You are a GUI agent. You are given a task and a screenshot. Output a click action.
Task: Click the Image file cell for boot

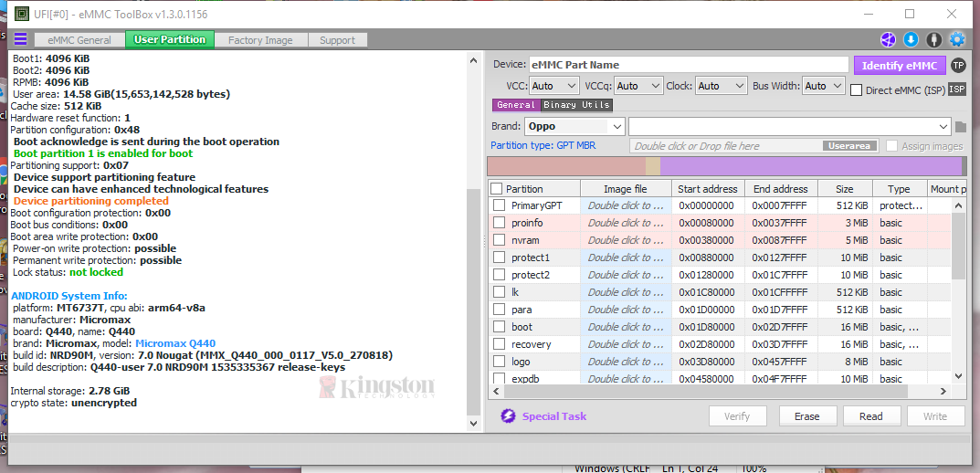626,327
